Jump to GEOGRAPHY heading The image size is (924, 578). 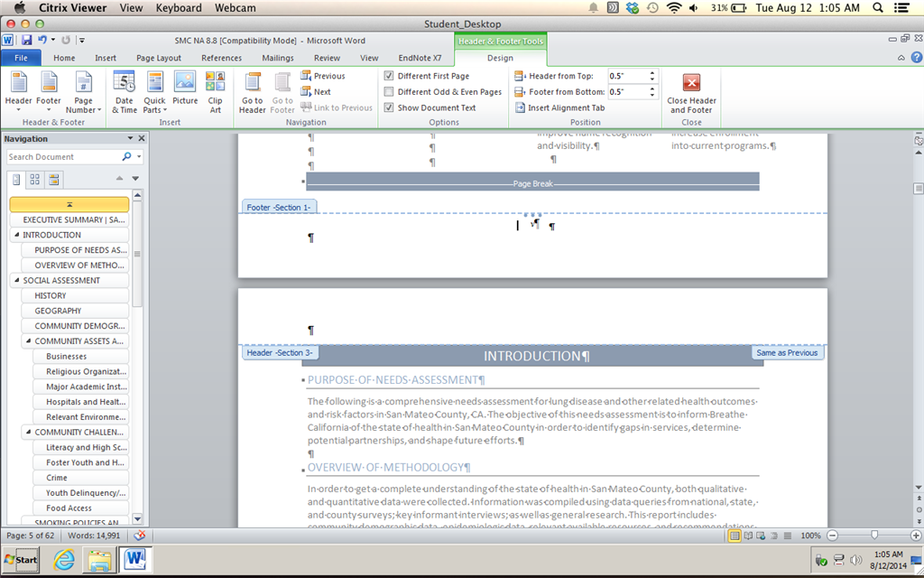pos(75,311)
